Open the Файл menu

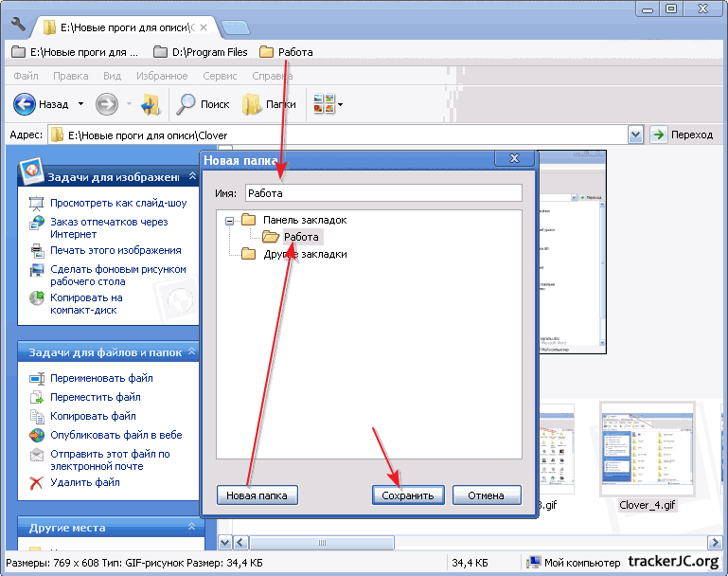point(27,76)
